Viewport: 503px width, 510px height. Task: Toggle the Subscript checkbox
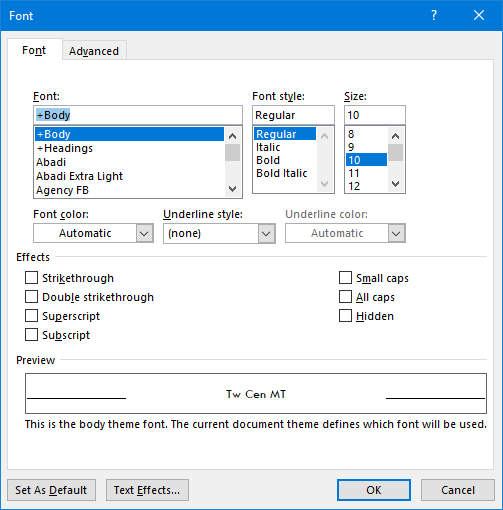pyautogui.click(x=31, y=335)
